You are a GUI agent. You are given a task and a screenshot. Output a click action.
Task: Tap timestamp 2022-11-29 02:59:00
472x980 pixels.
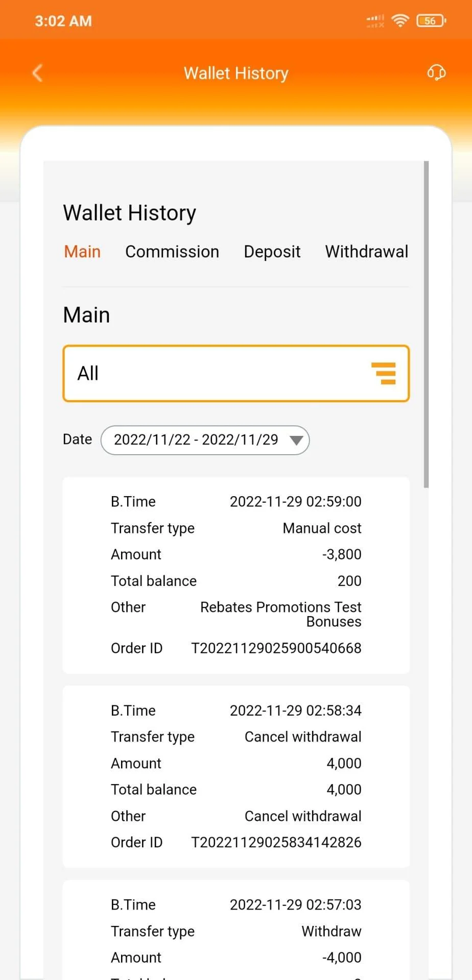(x=296, y=502)
